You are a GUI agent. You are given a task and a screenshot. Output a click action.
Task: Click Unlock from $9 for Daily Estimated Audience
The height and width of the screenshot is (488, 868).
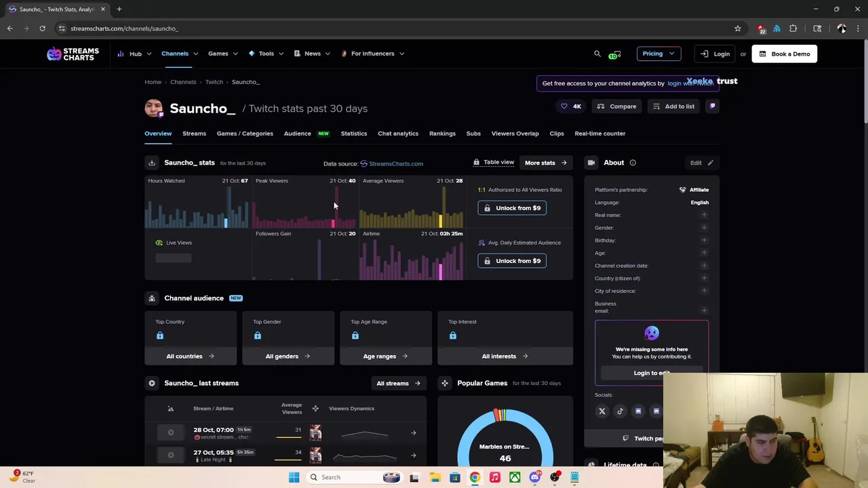tap(512, 261)
